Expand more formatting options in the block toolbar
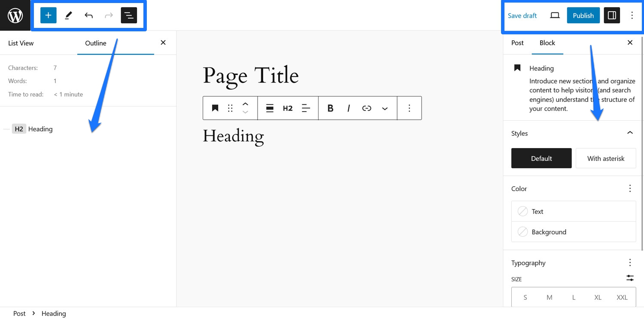 (x=385, y=108)
